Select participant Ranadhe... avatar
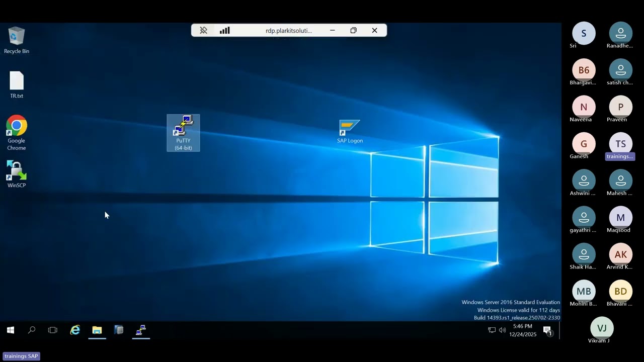The image size is (644, 362). pos(621,33)
